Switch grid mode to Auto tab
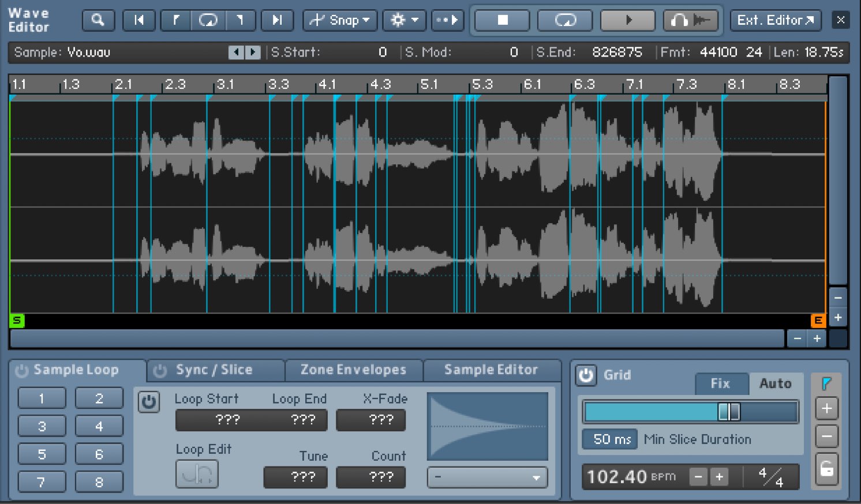This screenshot has height=504, width=861. click(776, 383)
